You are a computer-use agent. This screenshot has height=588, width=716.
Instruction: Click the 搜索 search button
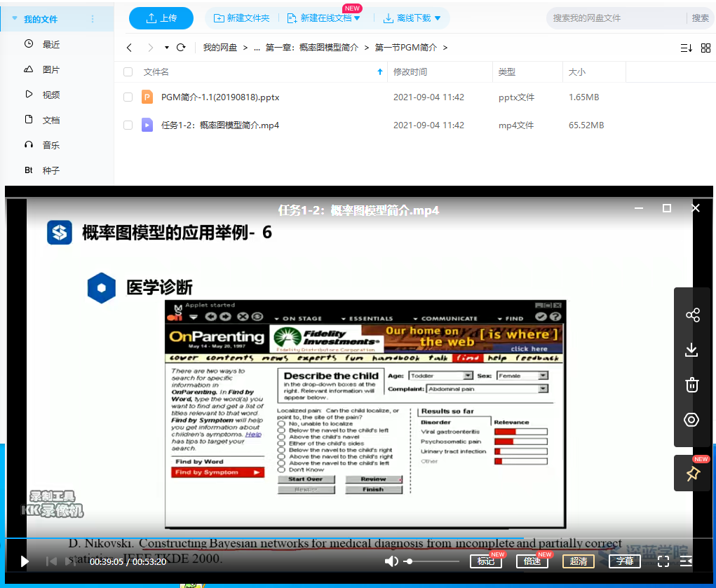pyautogui.click(x=700, y=18)
